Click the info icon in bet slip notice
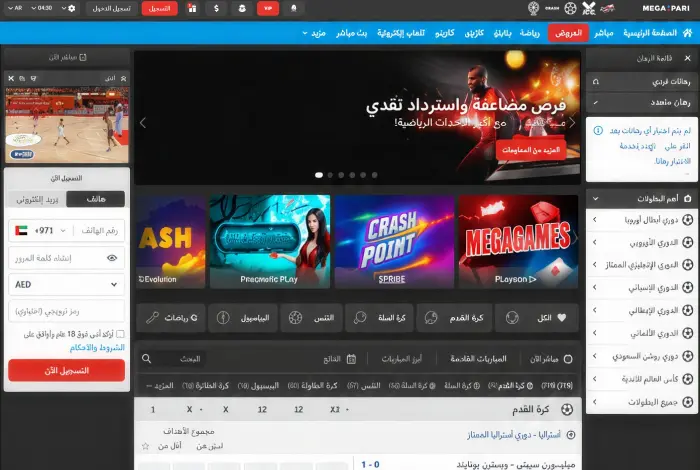 tap(598, 130)
